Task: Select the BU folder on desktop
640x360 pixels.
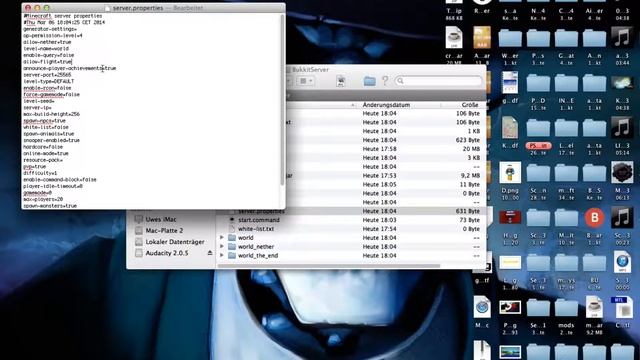Action: click(594, 263)
